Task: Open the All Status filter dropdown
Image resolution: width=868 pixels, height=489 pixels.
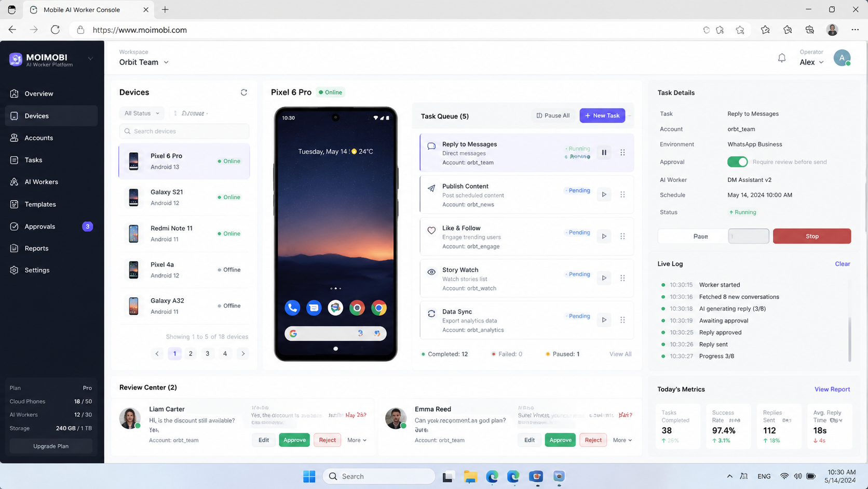Action: point(142,113)
